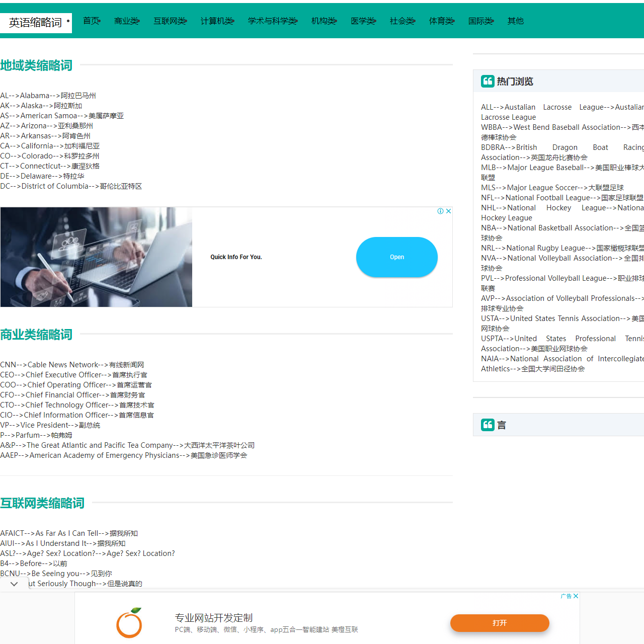Open the B4 Before 以前 entry

(34, 563)
